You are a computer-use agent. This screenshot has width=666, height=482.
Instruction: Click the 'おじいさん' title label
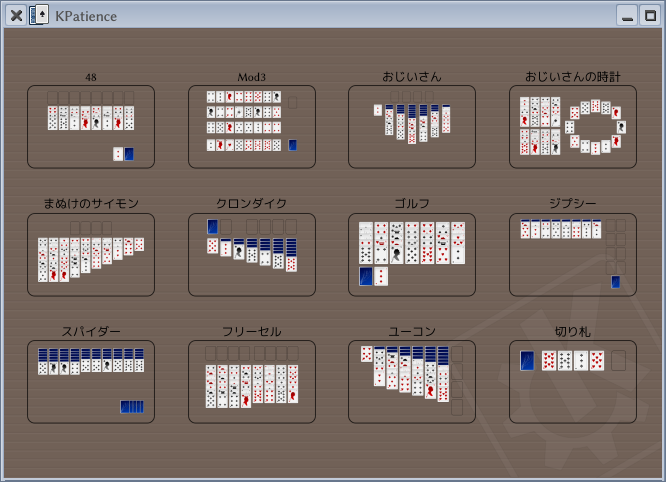412,77
